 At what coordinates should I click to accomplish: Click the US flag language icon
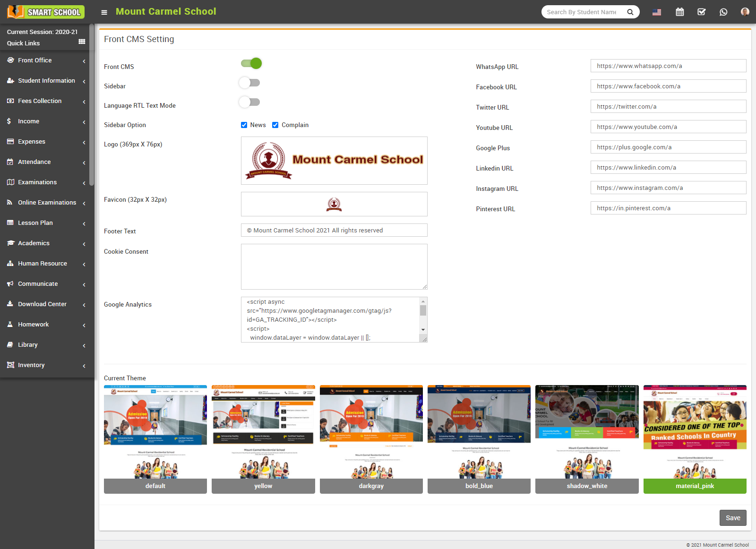[657, 13]
